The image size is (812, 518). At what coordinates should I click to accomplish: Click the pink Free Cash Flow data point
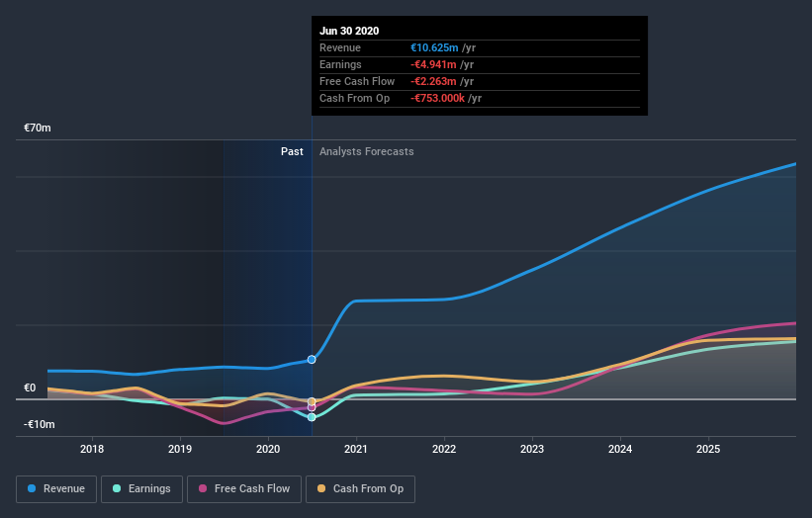[312, 407]
